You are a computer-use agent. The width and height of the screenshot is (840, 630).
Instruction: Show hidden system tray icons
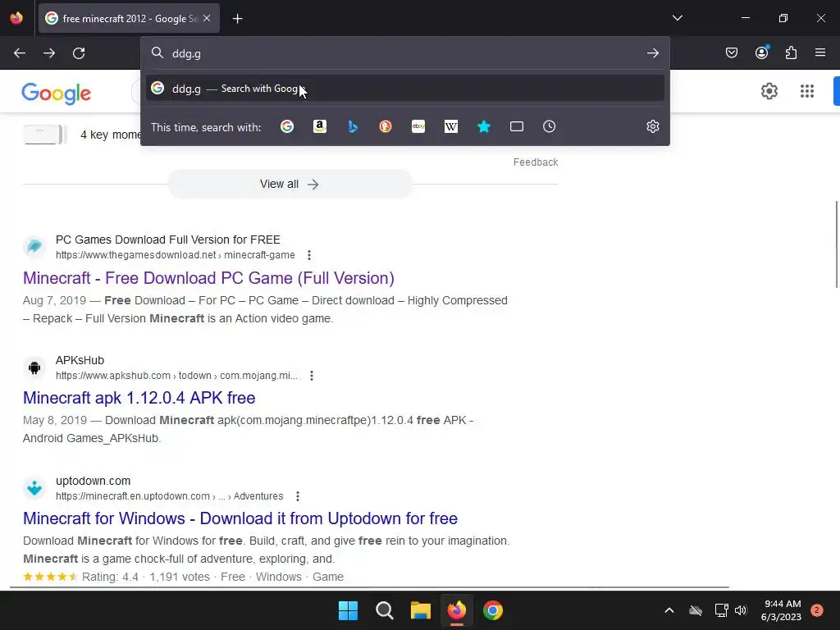point(669,610)
